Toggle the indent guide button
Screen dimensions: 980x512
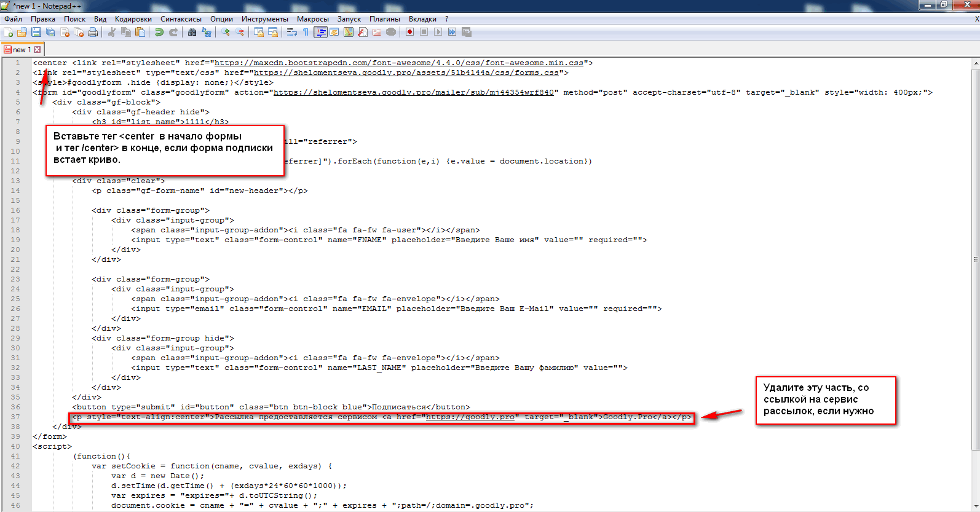[x=320, y=32]
